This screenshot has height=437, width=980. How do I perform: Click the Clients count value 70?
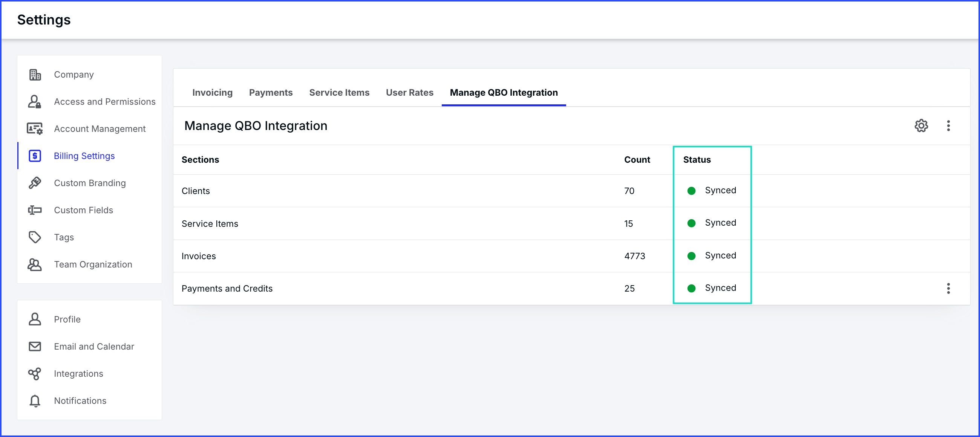pos(629,191)
